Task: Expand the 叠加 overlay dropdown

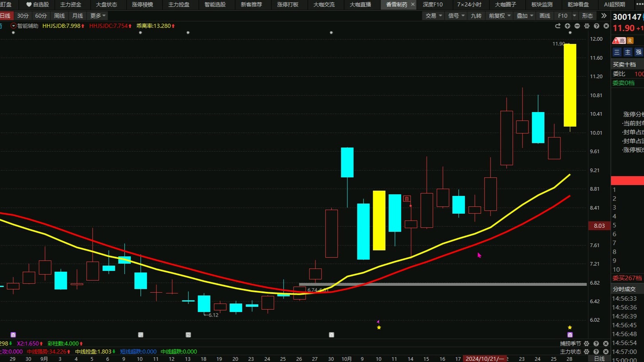Action: (525, 16)
